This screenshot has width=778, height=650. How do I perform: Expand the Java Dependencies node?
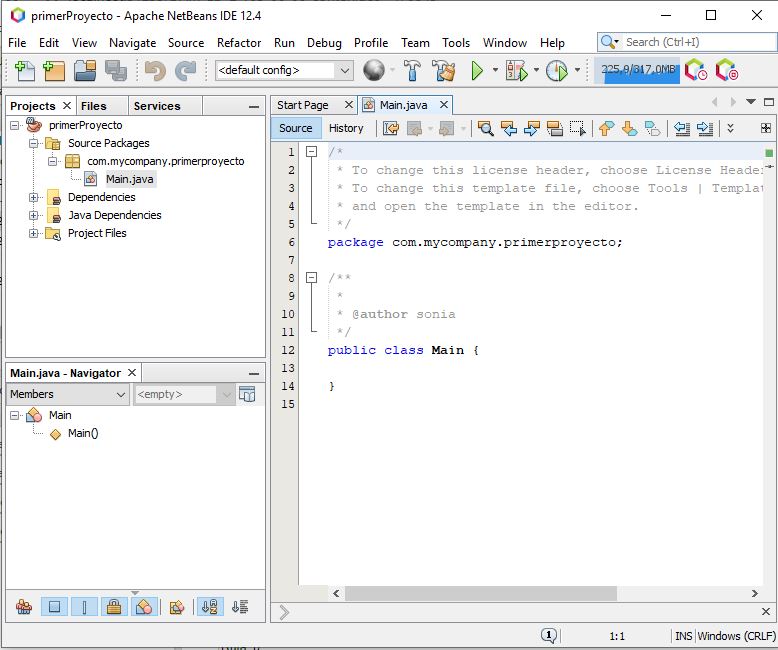(x=33, y=215)
